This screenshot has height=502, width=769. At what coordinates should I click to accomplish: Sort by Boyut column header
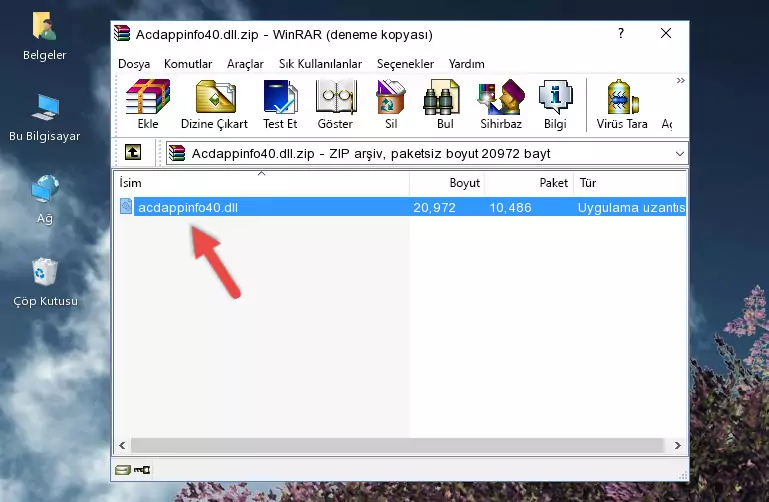pos(447,183)
